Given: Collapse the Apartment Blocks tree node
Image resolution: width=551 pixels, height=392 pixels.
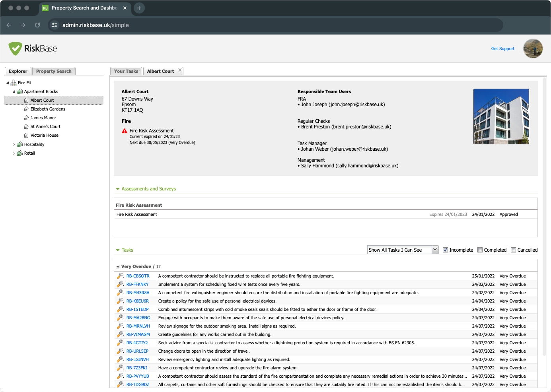Looking at the screenshot, I should [14, 91].
